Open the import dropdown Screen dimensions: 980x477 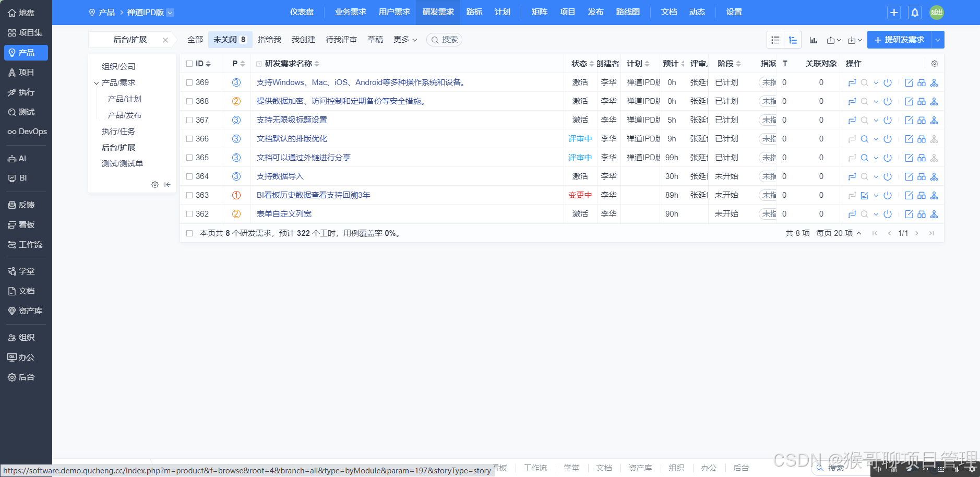coord(855,40)
